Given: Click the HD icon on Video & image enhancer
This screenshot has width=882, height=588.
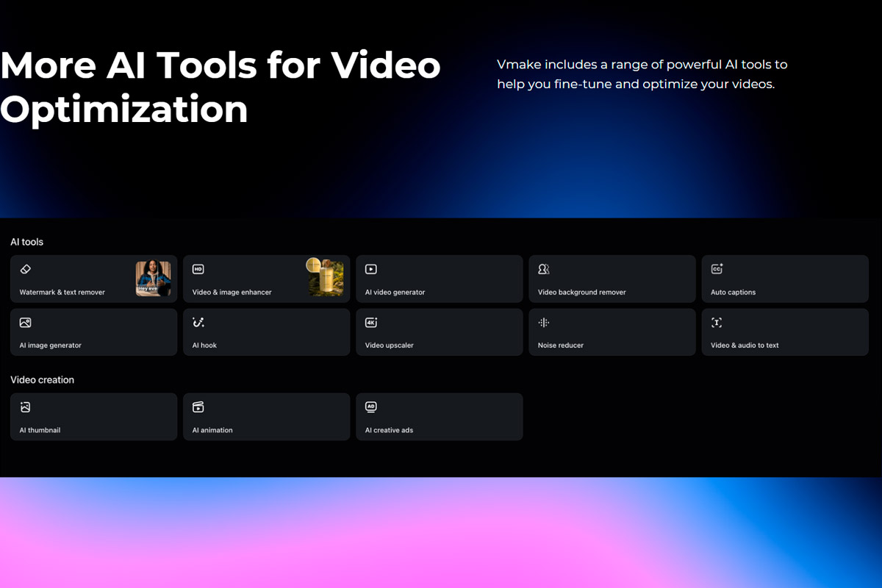Looking at the screenshot, I should 198,269.
